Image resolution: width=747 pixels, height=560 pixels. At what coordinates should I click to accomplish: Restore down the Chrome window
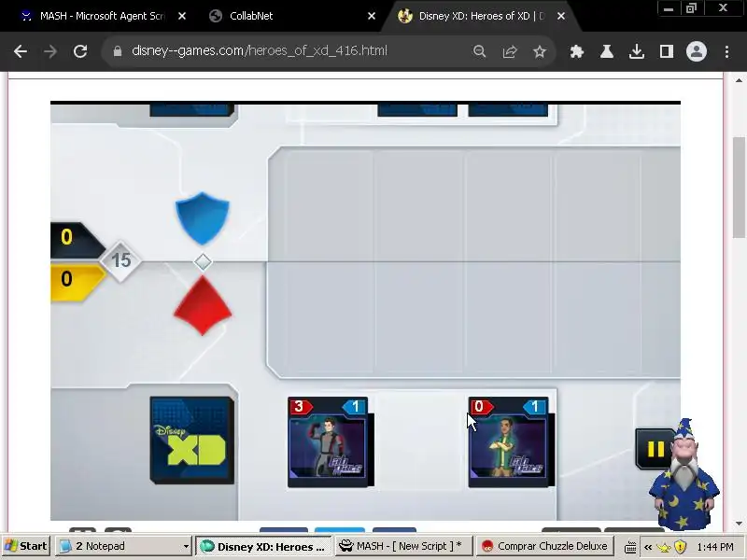691,8
